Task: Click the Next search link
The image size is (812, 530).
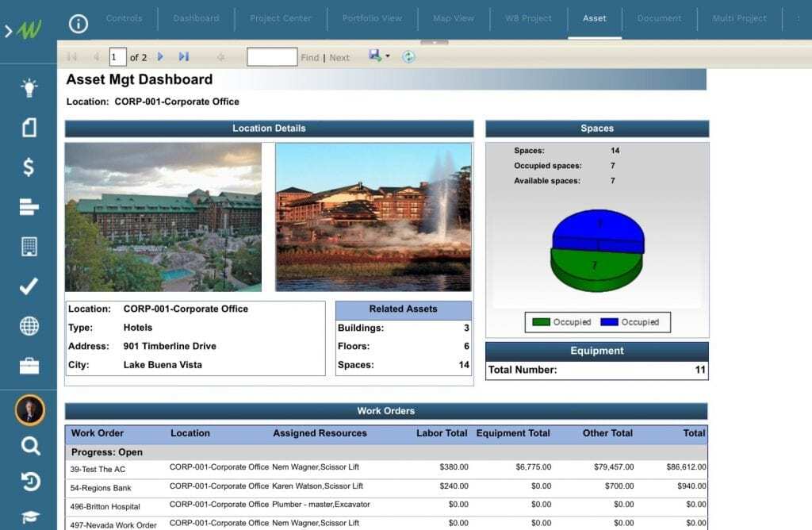Action: 339,57
